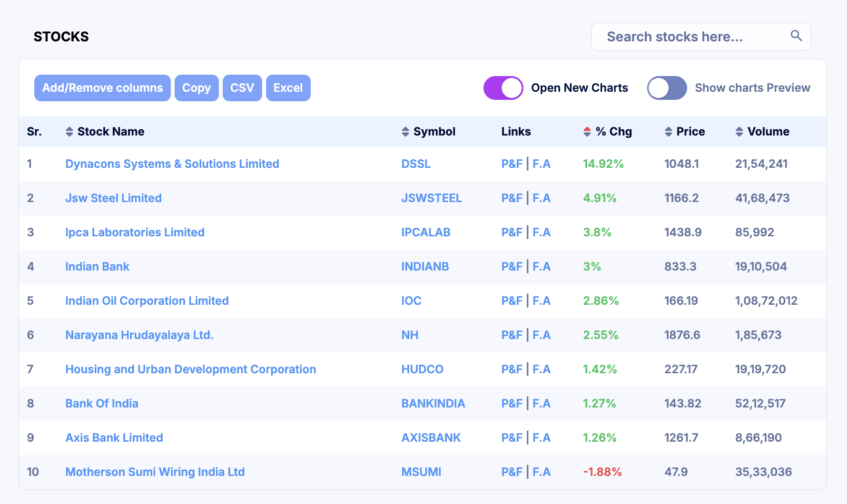Copy the table data
The image size is (847, 504).
tap(197, 88)
